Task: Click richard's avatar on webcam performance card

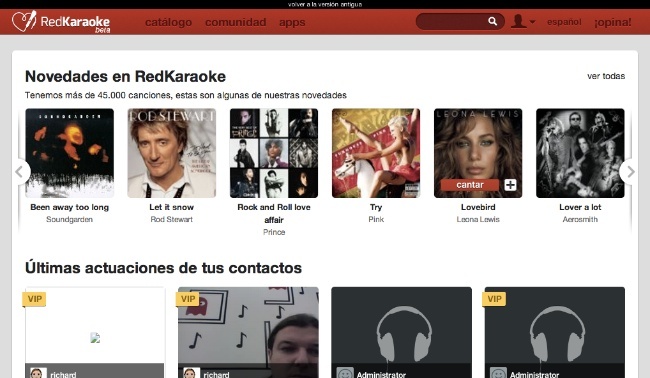Action: (191, 373)
